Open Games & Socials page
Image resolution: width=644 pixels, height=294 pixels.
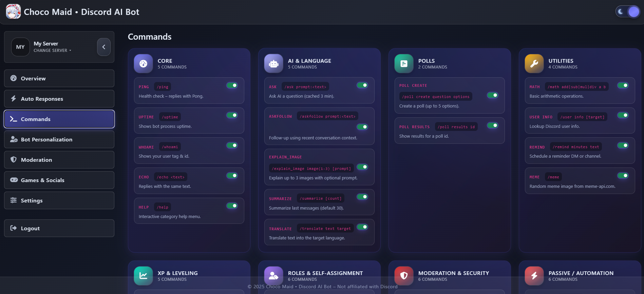pyautogui.click(x=59, y=180)
